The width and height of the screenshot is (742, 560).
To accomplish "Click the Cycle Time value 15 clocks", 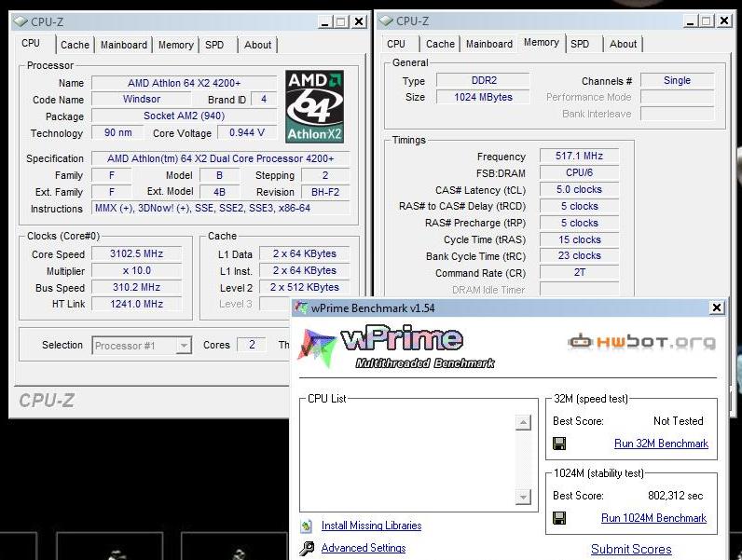I will tap(579, 239).
